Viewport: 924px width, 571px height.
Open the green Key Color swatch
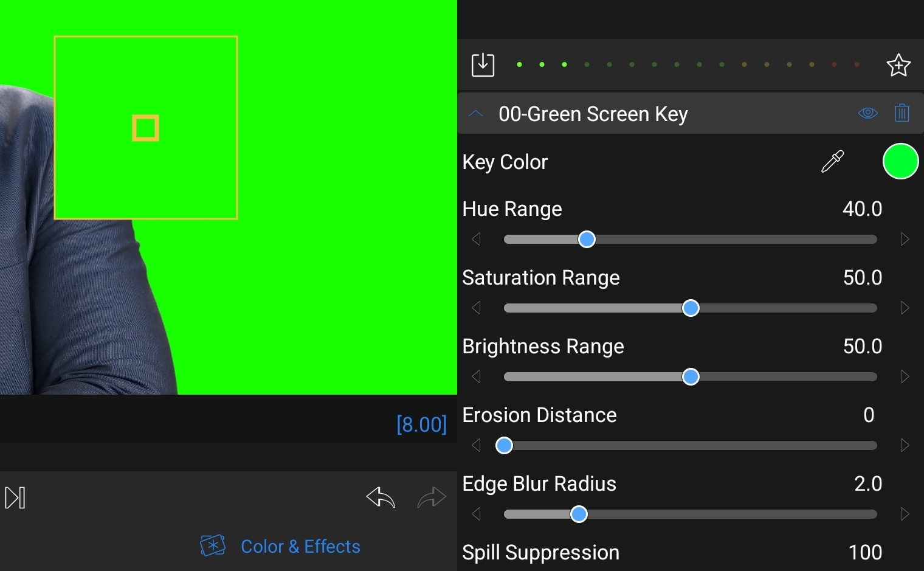(x=900, y=162)
